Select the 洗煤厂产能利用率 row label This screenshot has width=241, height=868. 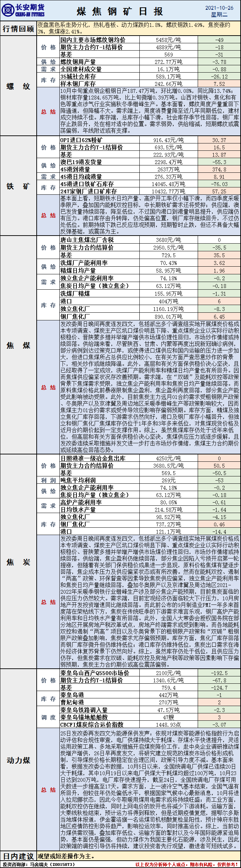click(x=84, y=263)
